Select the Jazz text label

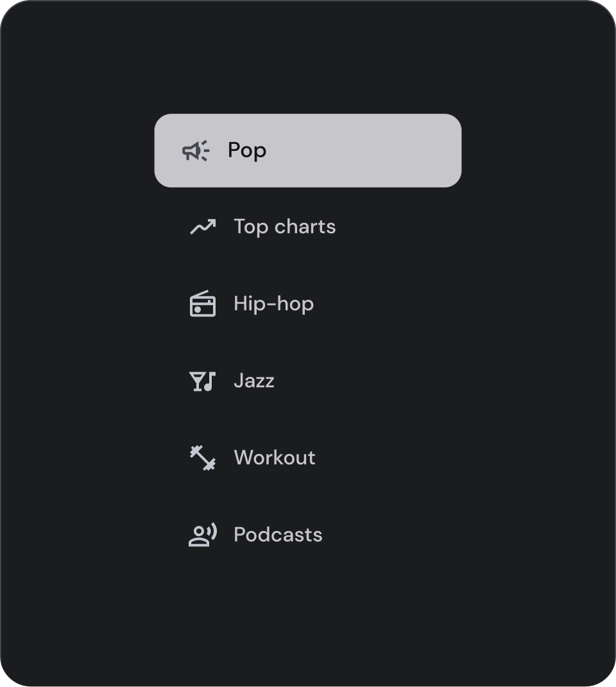(254, 381)
